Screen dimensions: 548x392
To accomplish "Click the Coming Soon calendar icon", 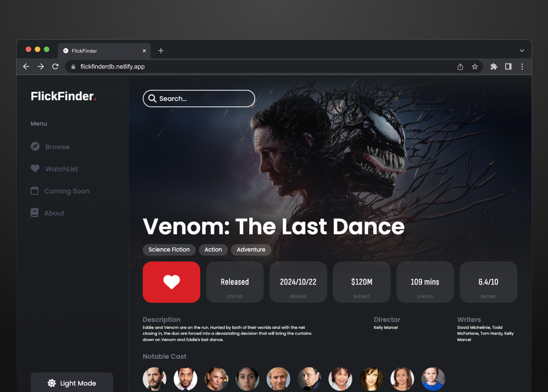I will [x=35, y=190].
